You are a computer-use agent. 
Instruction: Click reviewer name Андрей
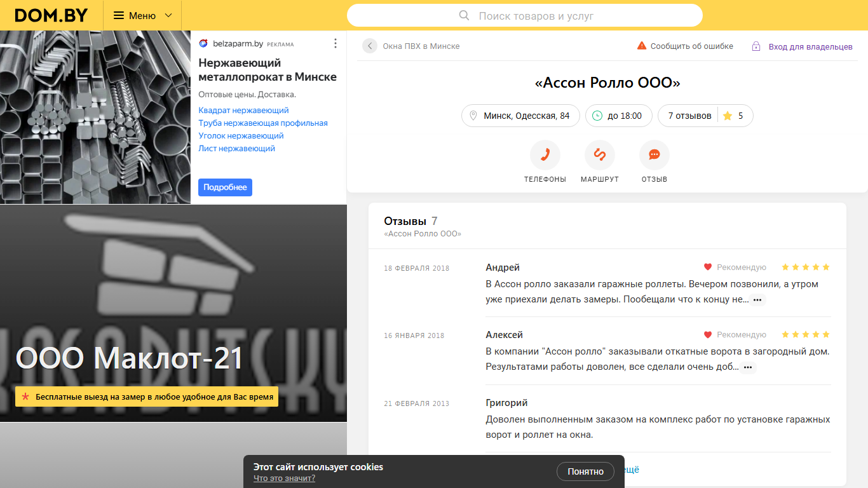coord(503,268)
